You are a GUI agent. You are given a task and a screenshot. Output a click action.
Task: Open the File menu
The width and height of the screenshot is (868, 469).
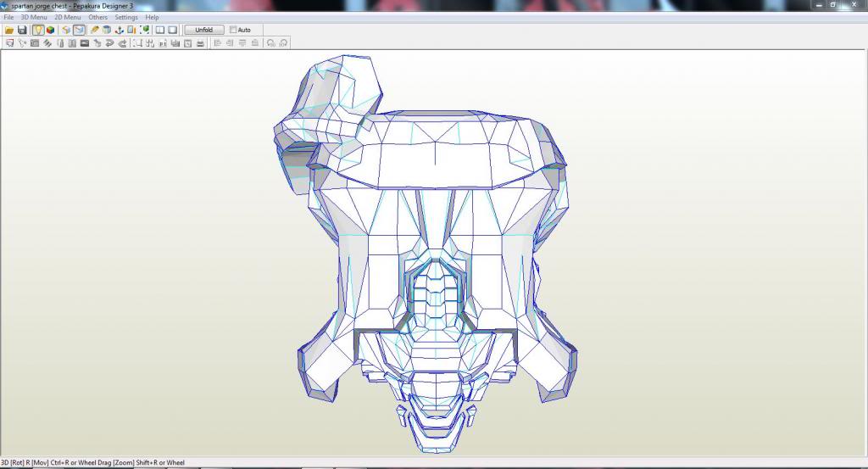click(8, 17)
